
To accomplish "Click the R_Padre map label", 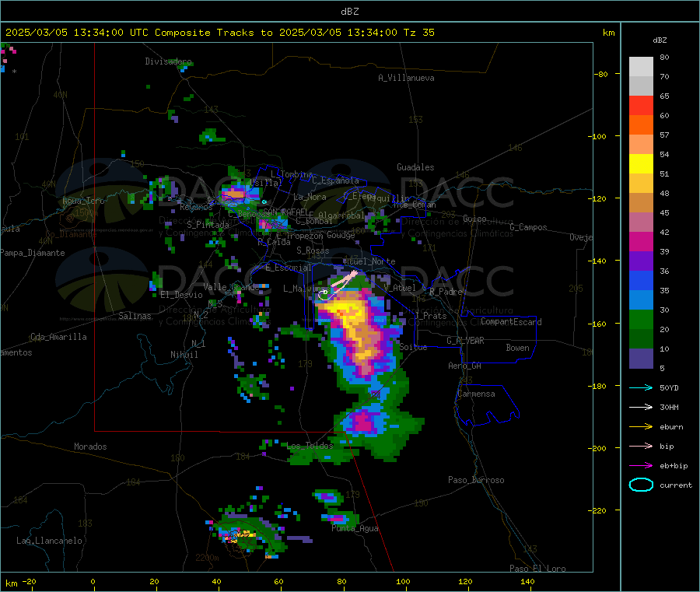I will (446, 292).
